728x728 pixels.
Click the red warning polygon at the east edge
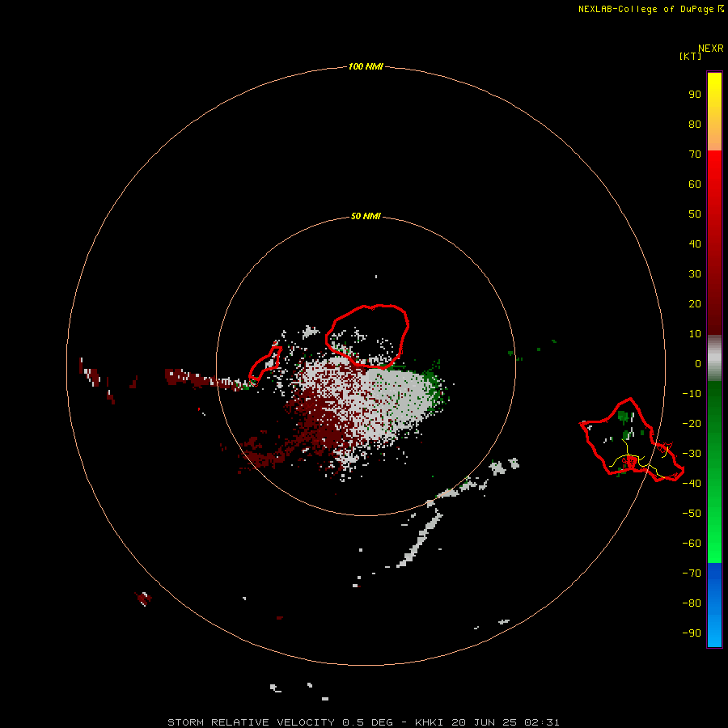pyautogui.click(x=632, y=440)
